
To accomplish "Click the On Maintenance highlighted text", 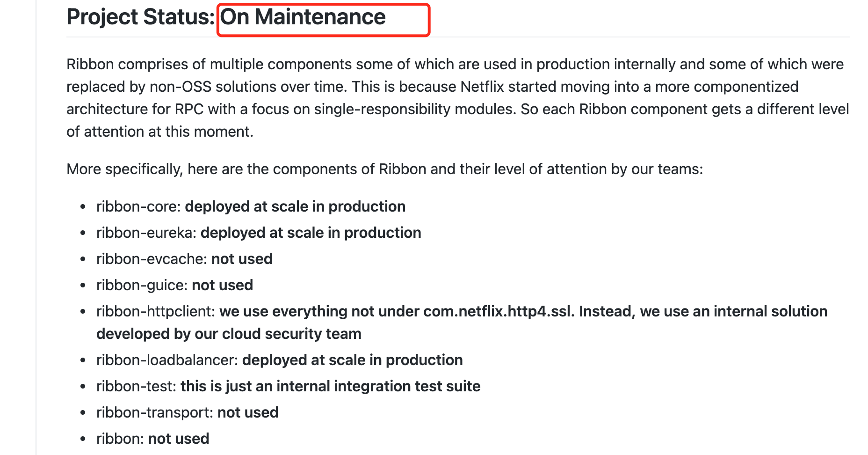I will click(303, 17).
